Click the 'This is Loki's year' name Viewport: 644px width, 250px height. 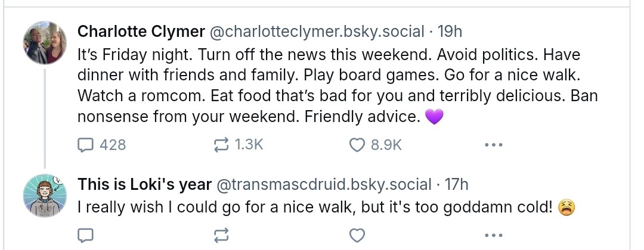tap(144, 185)
